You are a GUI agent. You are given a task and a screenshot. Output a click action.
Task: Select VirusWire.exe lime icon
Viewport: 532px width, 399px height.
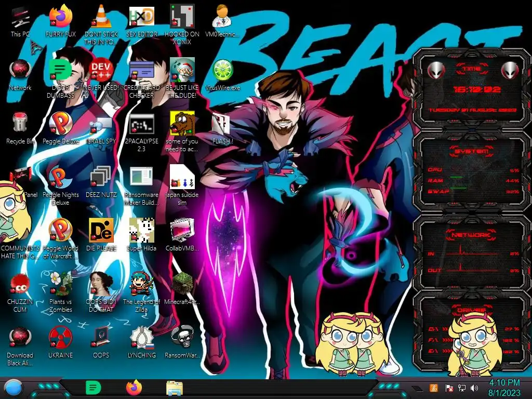click(x=222, y=75)
